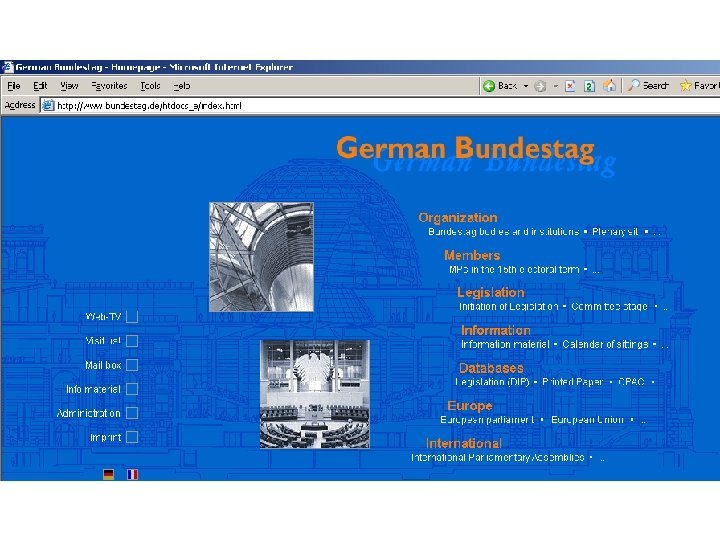Open the Edit menu
The image size is (720, 540).
click(x=40, y=86)
